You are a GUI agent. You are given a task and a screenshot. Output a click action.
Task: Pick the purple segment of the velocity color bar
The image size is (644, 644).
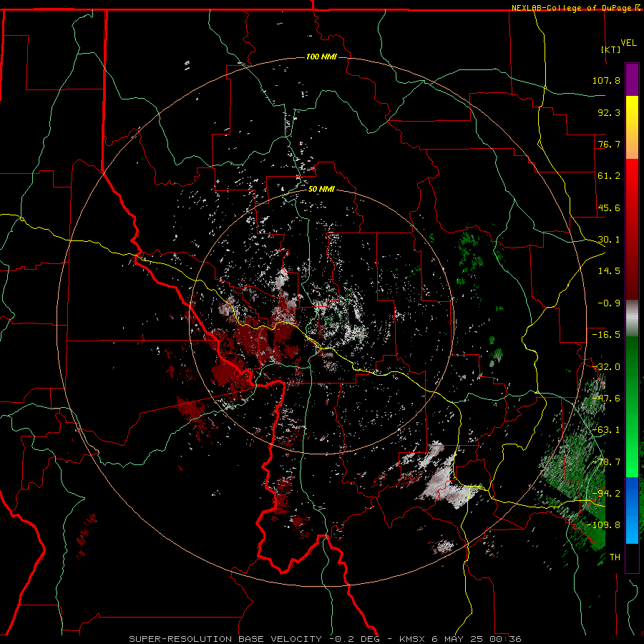point(632,79)
